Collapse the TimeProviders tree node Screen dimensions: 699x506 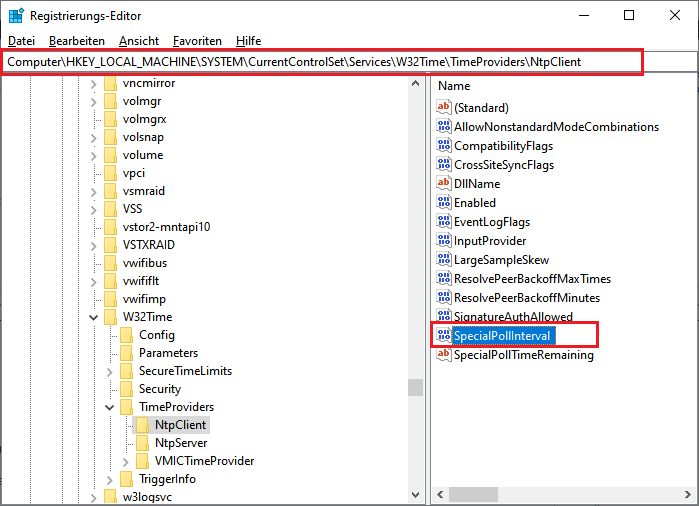point(109,408)
